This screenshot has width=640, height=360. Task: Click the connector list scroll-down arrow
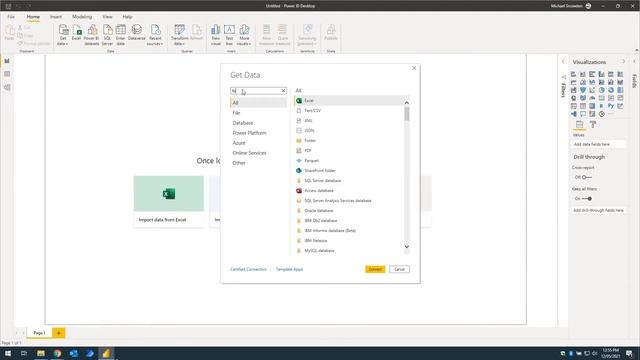[x=407, y=247]
